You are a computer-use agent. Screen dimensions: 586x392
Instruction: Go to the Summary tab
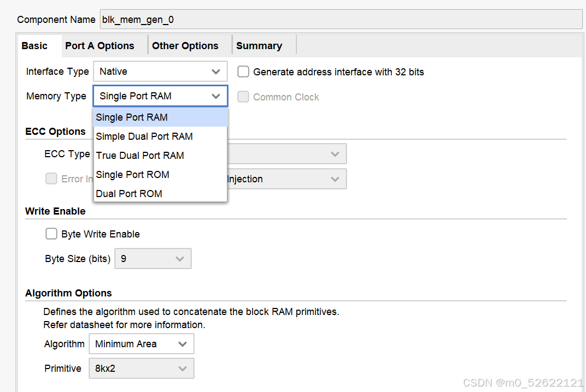coord(259,46)
